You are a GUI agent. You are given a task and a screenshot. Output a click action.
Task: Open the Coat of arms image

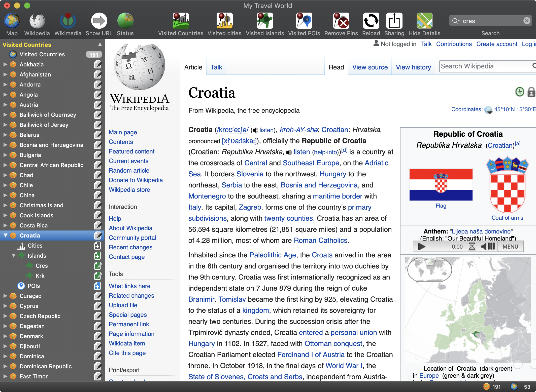(x=507, y=185)
